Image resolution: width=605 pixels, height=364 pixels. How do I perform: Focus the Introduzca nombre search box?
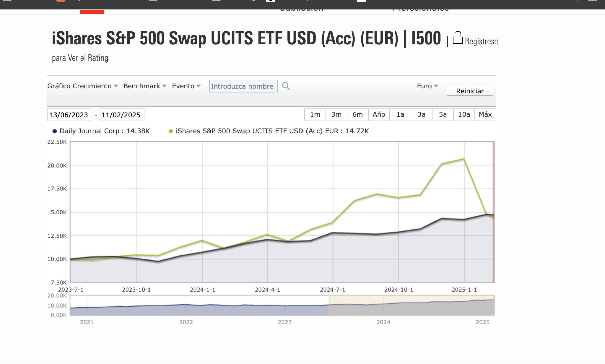coord(243,86)
